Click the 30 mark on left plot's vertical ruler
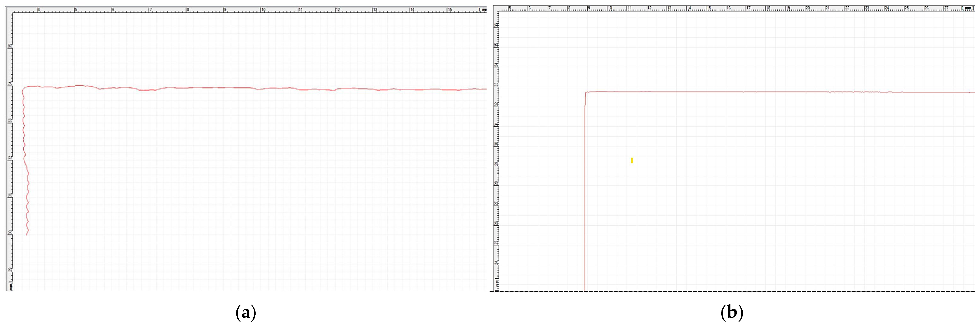The width and height of the screenshot is (980, 326). pos(10,232)
